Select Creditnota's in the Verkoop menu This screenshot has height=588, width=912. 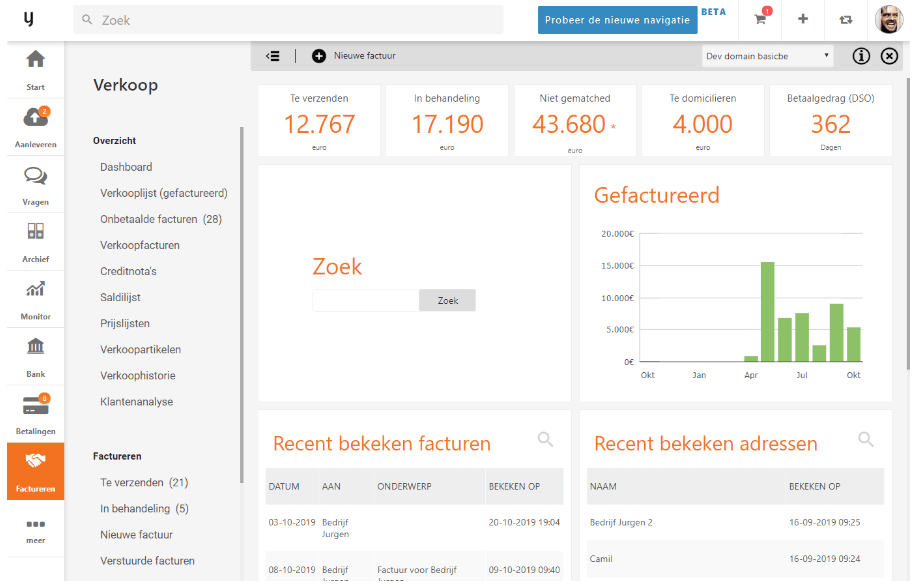[128, 271]
